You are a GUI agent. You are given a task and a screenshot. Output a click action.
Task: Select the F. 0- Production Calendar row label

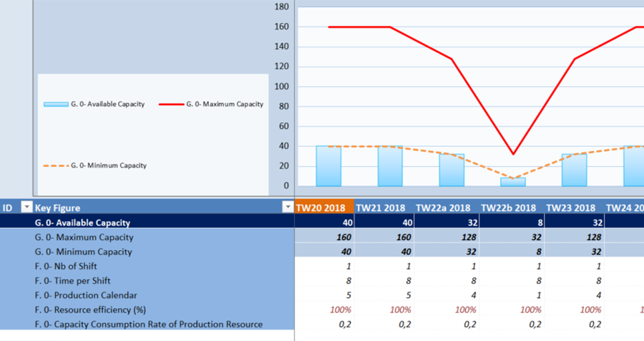[x=84, y=295]
